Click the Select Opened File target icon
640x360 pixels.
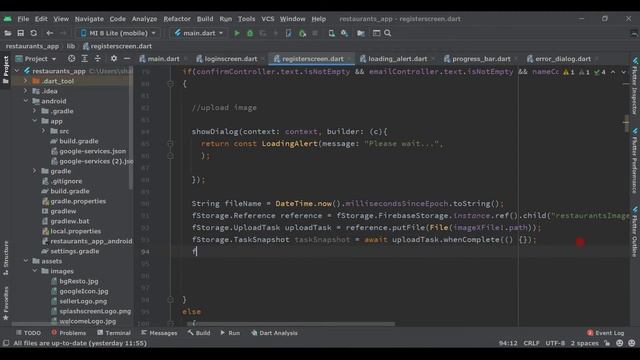pyautogui.click(x=71, y=59)
